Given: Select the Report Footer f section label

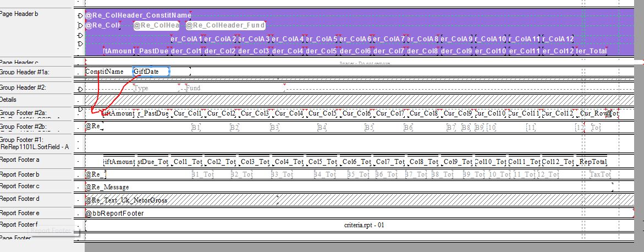Looking at the screenshot, I should pyautogui.click(x=19, y=224).
